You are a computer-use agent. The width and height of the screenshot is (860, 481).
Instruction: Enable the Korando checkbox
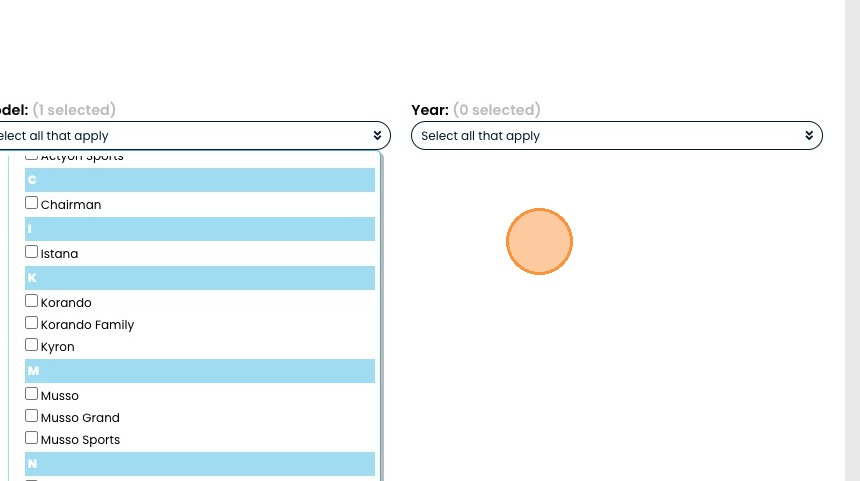click(32, 301)
